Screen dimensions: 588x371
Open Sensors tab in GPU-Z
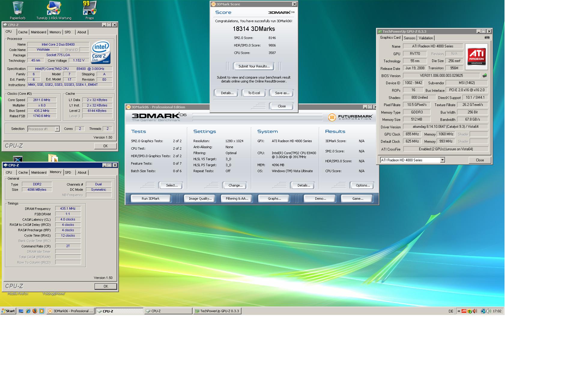tap(410, 38)
